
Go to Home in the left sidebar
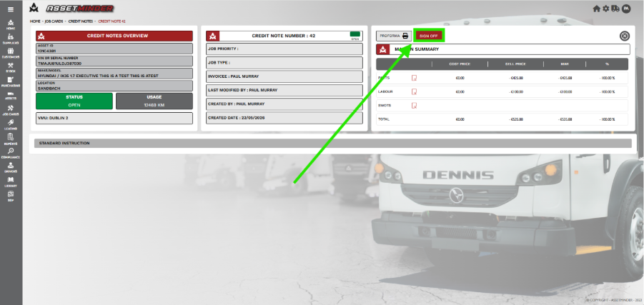(11, 24)
